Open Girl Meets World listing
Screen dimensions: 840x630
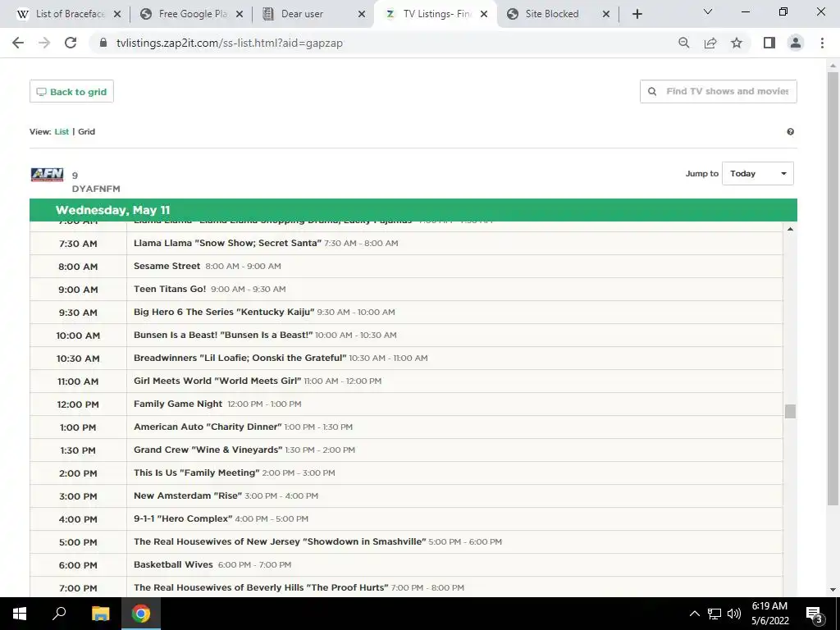click(x=217, y=381)
